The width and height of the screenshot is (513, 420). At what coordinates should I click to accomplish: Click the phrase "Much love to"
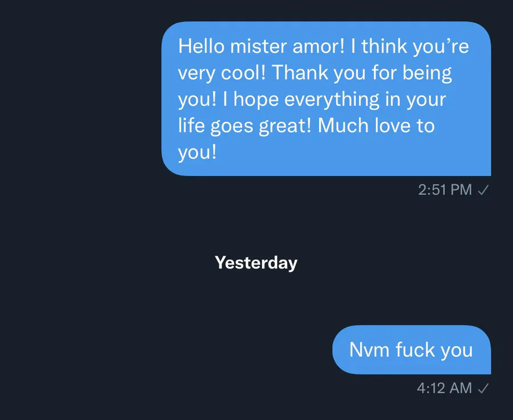coord(376,125)
